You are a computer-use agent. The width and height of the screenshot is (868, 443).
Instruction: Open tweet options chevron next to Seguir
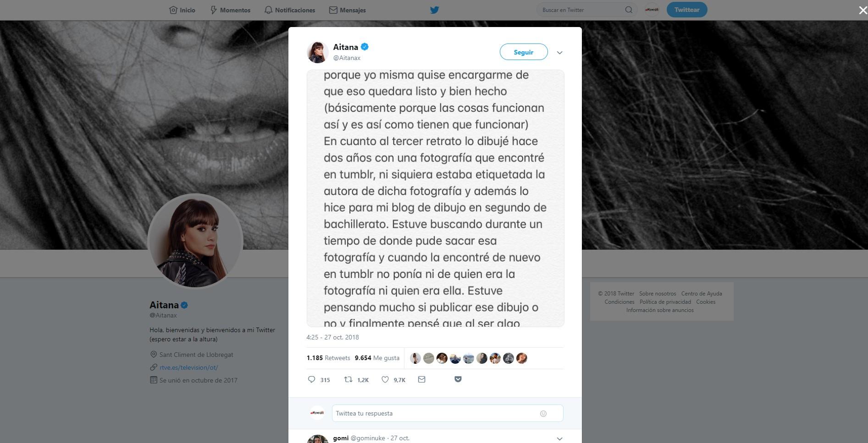559,53
